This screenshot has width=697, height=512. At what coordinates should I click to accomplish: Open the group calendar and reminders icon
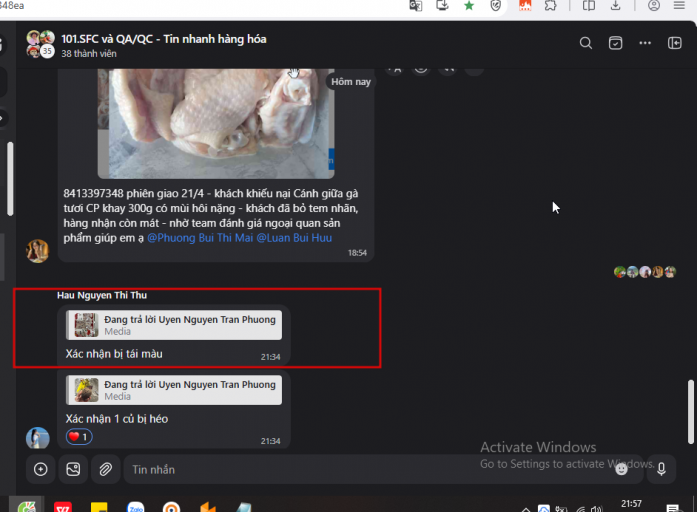click(x=615, y=43)
